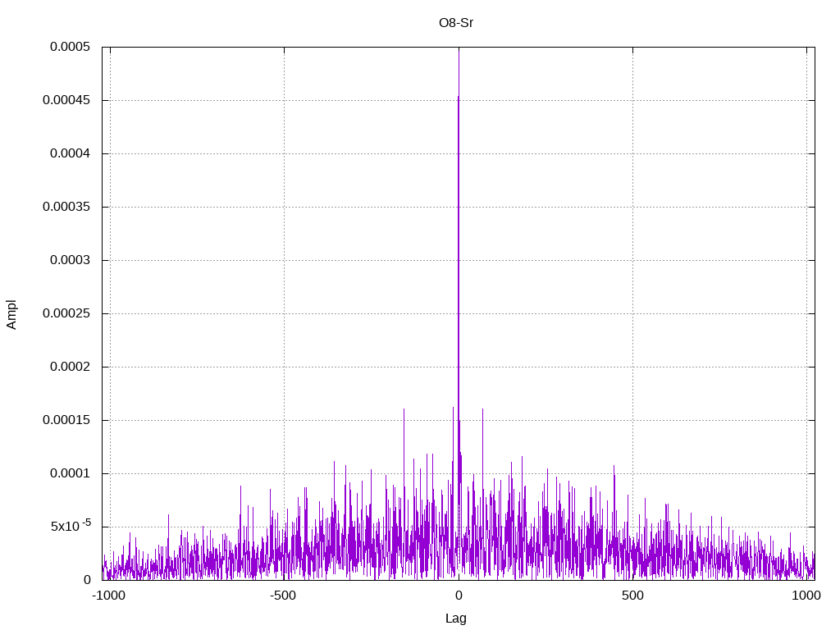Click the x-axis label Lag

click(x=456, y=619)
